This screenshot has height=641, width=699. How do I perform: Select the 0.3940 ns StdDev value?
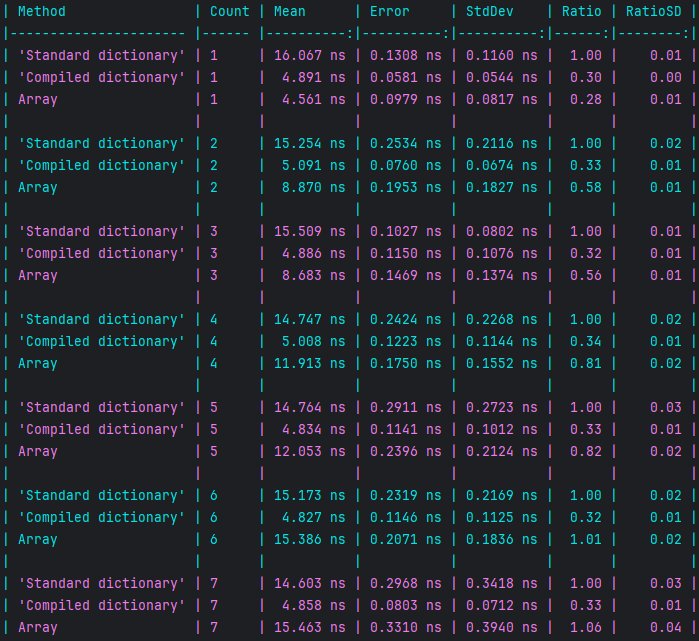(501, 627)
